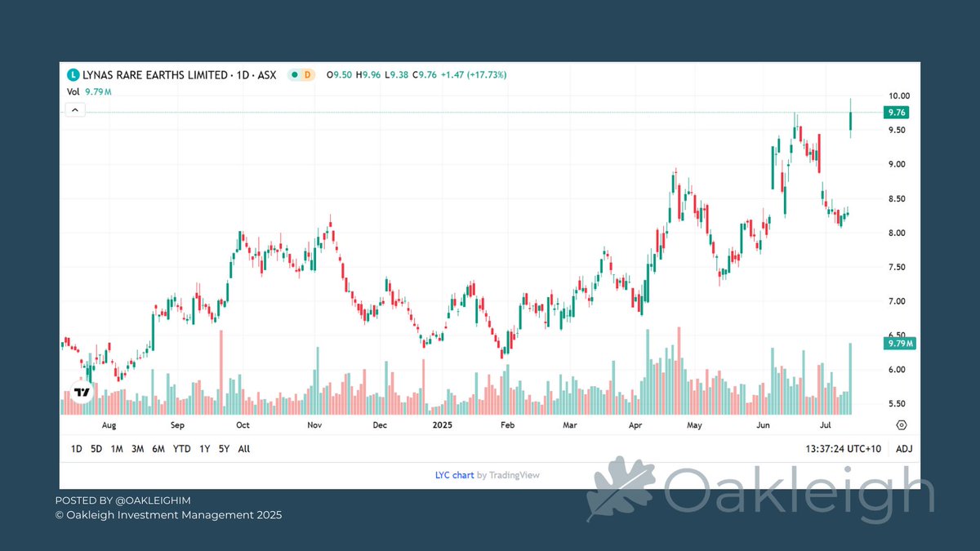Select the 5Y time range
980x551 pixels.
[225, 449]
